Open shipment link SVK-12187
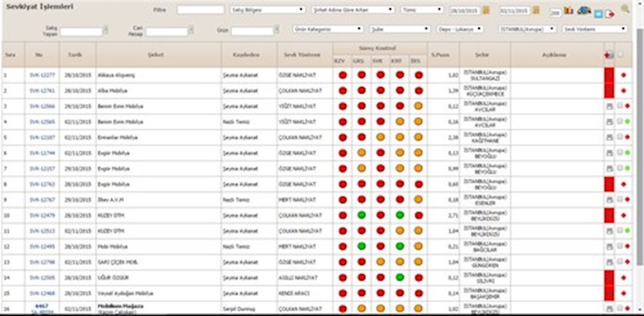644x316 pixels. (43, 137)
